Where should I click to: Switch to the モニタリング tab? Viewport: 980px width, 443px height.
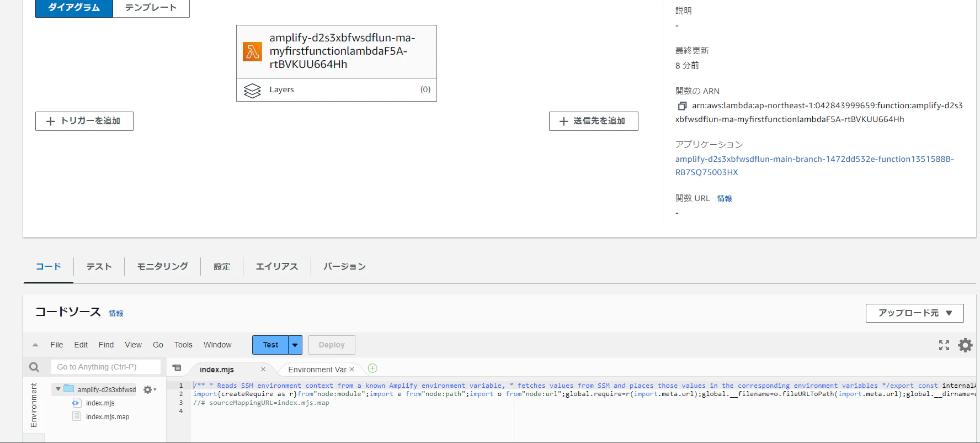tap(163, 267)
